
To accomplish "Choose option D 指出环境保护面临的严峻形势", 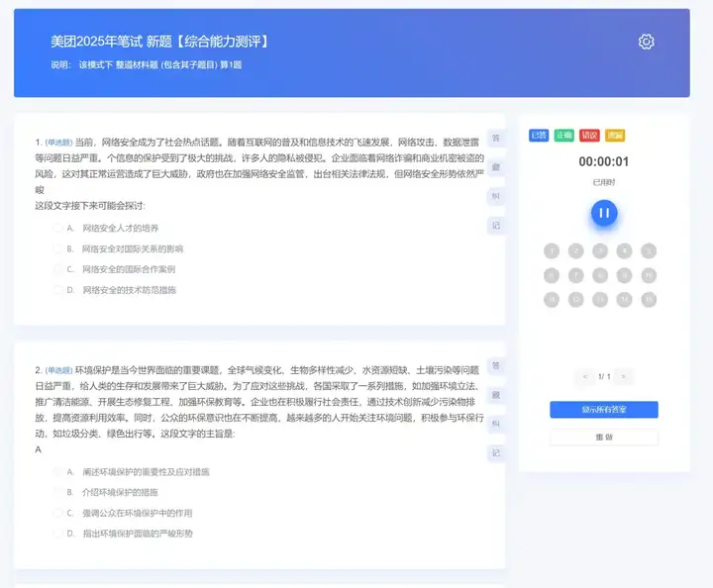I will click(x=123, y=534).
